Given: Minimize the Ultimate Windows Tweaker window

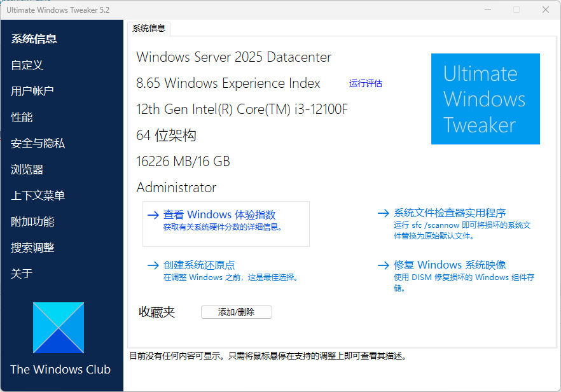Looking at the screenshot, I should (488, 10).
